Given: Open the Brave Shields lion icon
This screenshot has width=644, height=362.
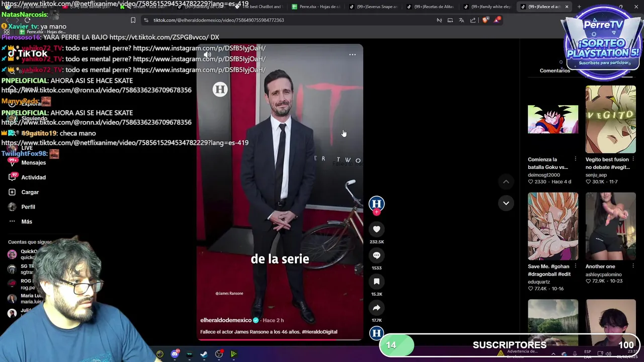Looking at the screenshot, I should (x=485, y=20).
